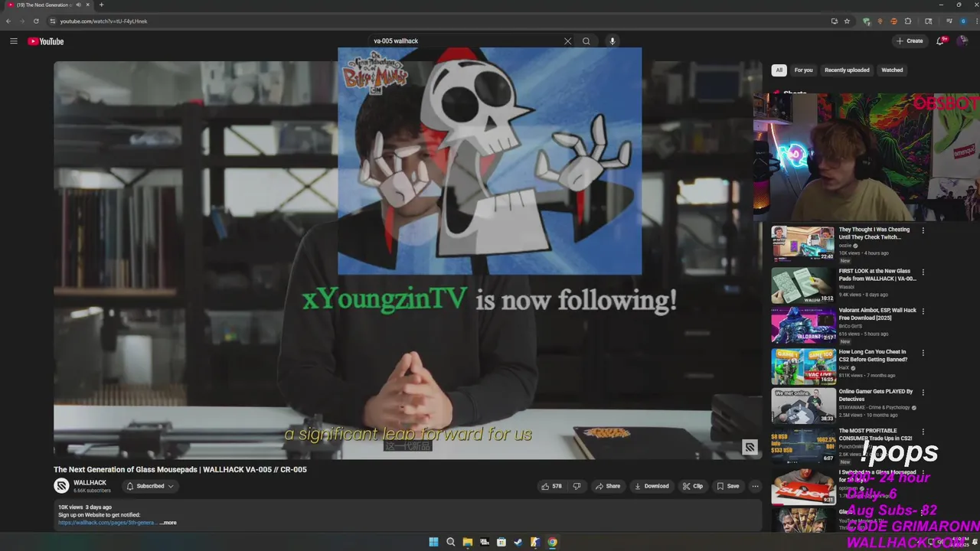Open 'Valorant Aimbot, ESP, Wall Hack' thumbnail

[x=803, y=324]
